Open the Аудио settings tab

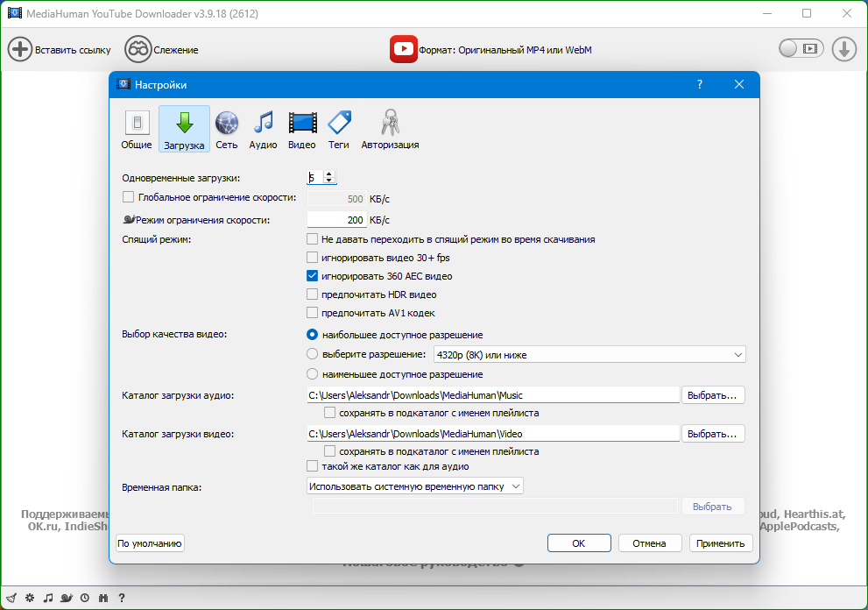[x=263, y=124]
